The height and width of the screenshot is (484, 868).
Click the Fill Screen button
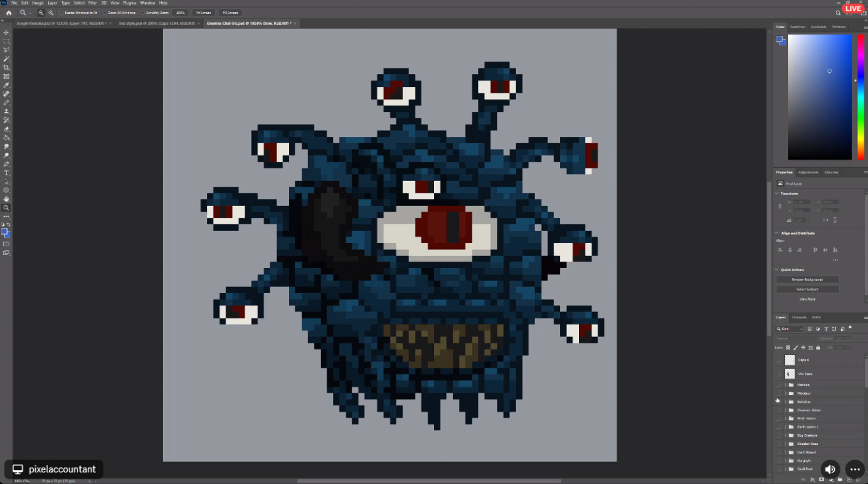click(230, 13)
